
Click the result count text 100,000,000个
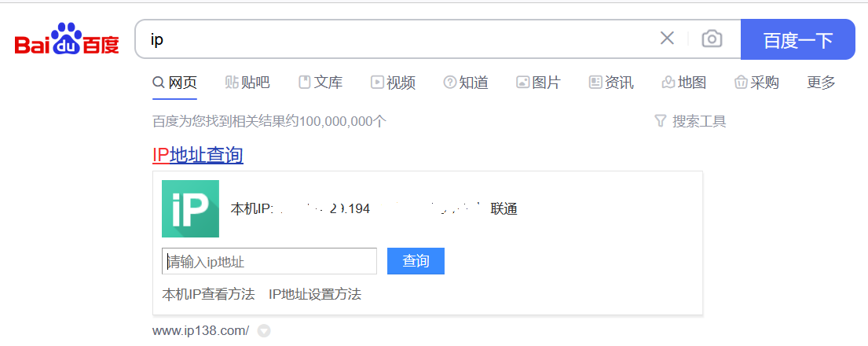(342, 121)
